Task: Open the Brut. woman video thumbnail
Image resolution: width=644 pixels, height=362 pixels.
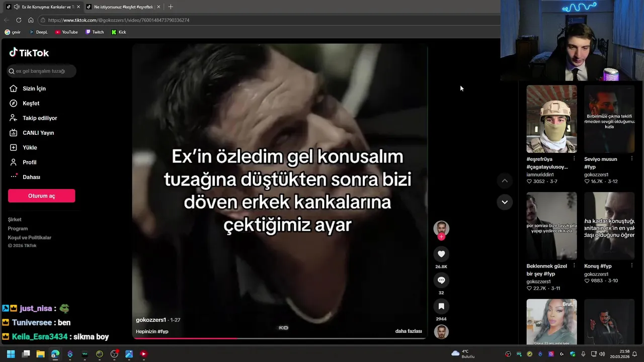Action: click(551, 322)
